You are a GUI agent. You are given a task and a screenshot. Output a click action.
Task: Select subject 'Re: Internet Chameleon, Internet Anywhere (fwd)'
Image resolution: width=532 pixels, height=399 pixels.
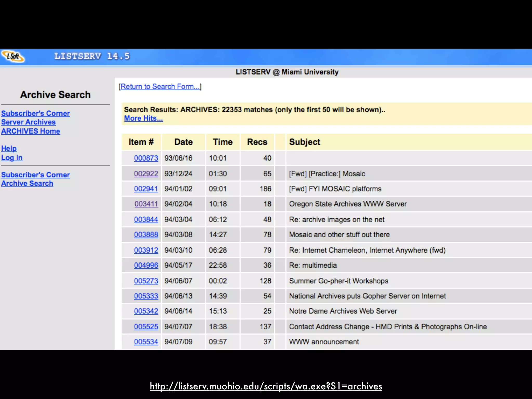point(368,250)
